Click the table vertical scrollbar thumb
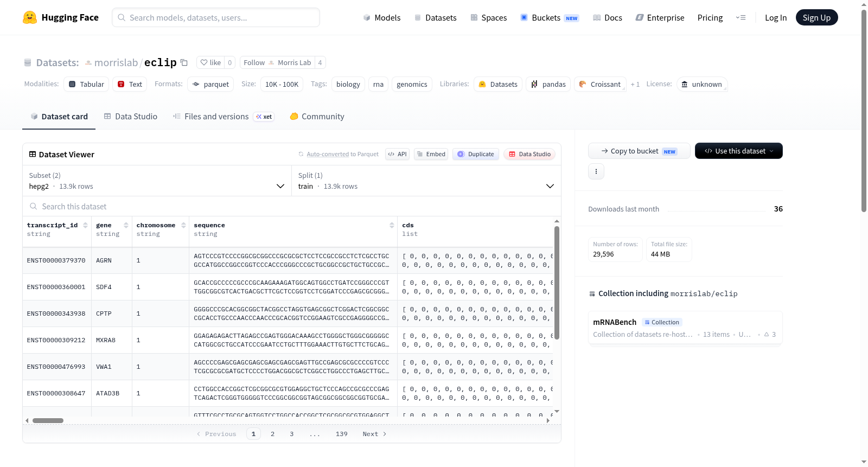 (557, 283)
